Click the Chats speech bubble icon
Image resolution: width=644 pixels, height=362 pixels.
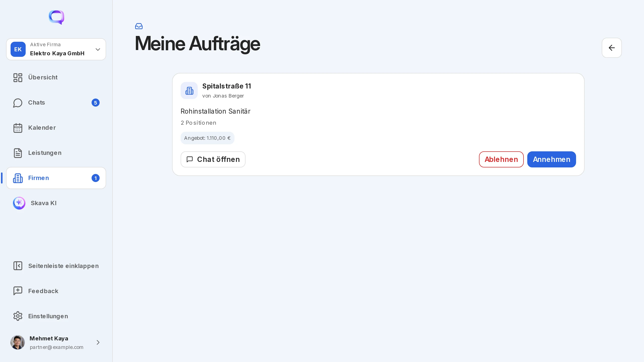coord(18,103)
